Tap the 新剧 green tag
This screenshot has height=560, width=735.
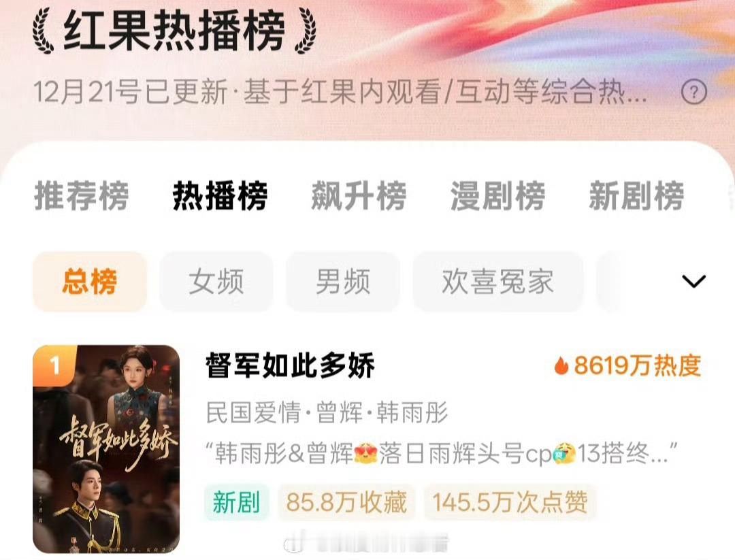pyautogui.click(x=236, y=502)
